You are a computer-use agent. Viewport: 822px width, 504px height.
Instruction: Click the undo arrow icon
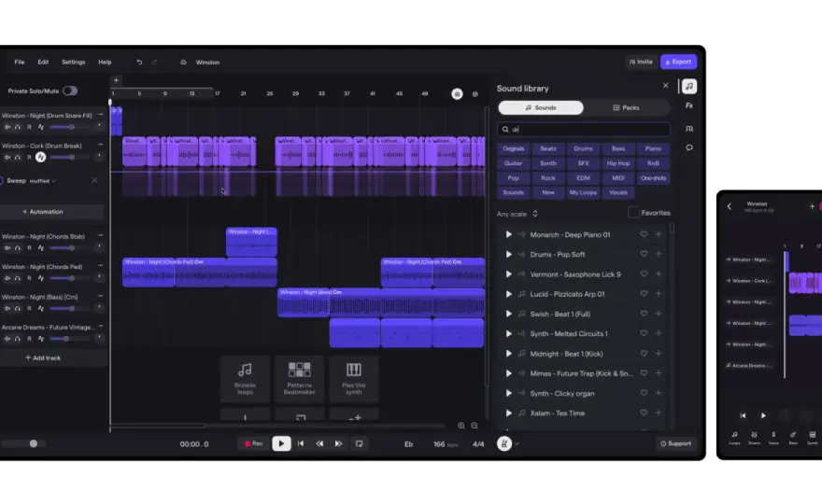139,62
